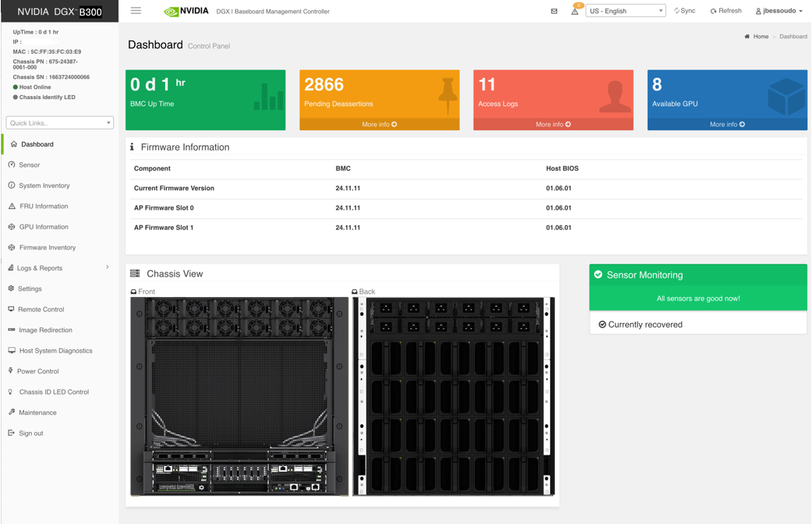The image size is (812, 524).
Task: Toggle the sidebar with the hamburger icon
Action: [136, 11]
